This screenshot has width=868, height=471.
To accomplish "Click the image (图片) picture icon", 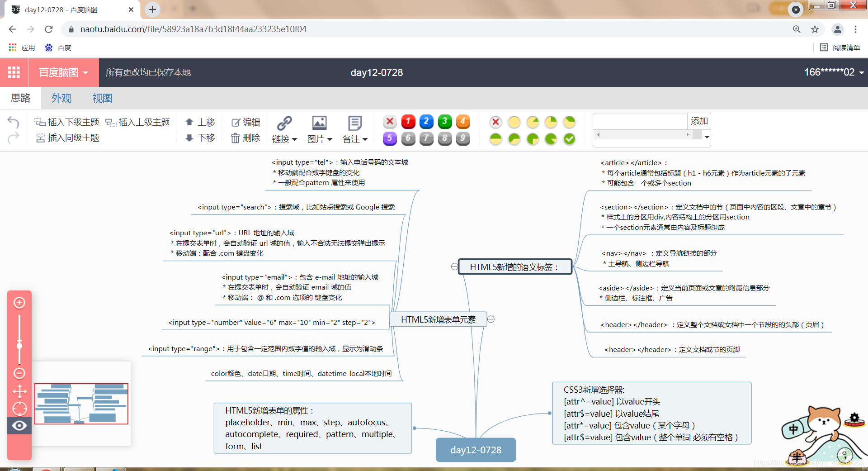I will click(319, 123).
